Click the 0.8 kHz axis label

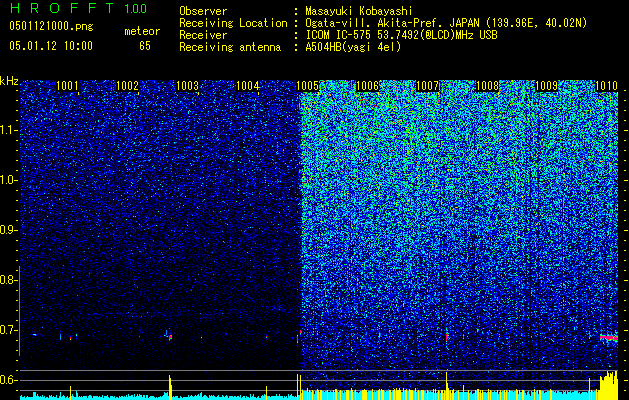click(x=9, y=280)
